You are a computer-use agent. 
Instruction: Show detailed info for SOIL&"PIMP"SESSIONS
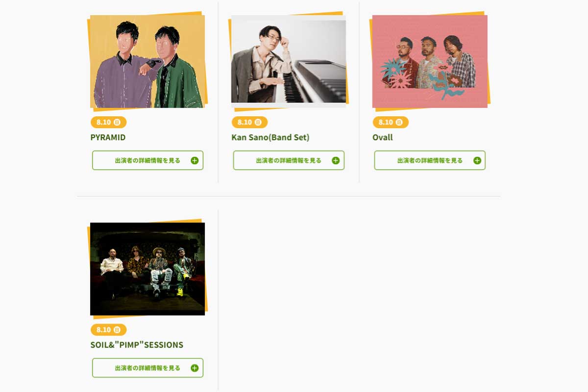point(147,367)
